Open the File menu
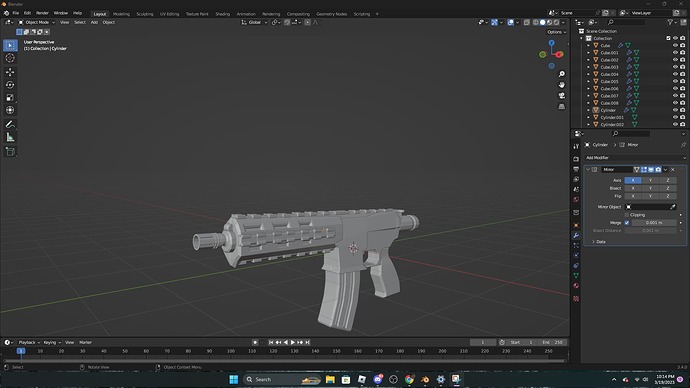 pos(15,13)
